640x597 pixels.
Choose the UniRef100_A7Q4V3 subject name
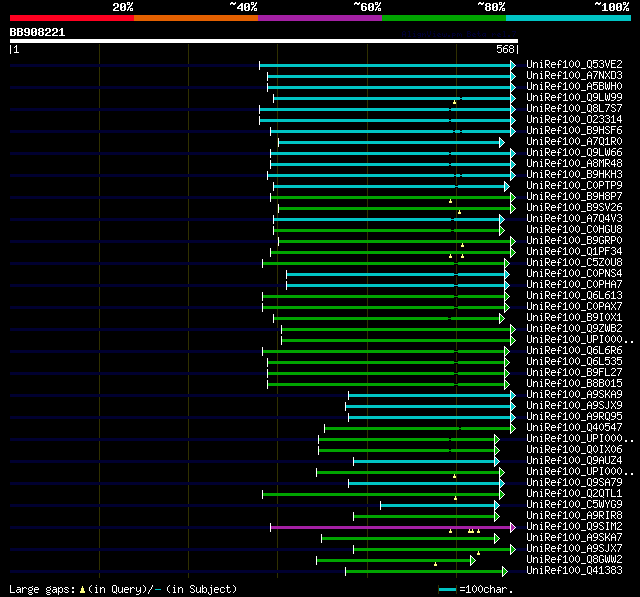tap(574, 219)
